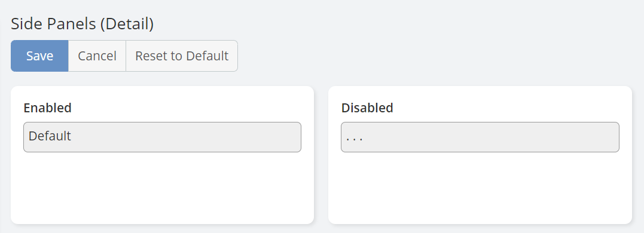This screenshot has width=644, height=233.
Task: Focus the Disabled panel card
Action: [480, 155]
